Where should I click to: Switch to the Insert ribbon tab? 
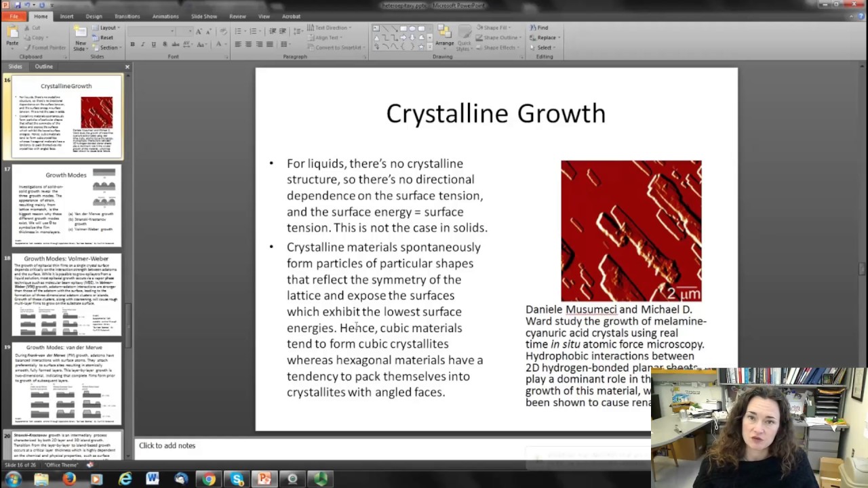click(x=66, y=16)
